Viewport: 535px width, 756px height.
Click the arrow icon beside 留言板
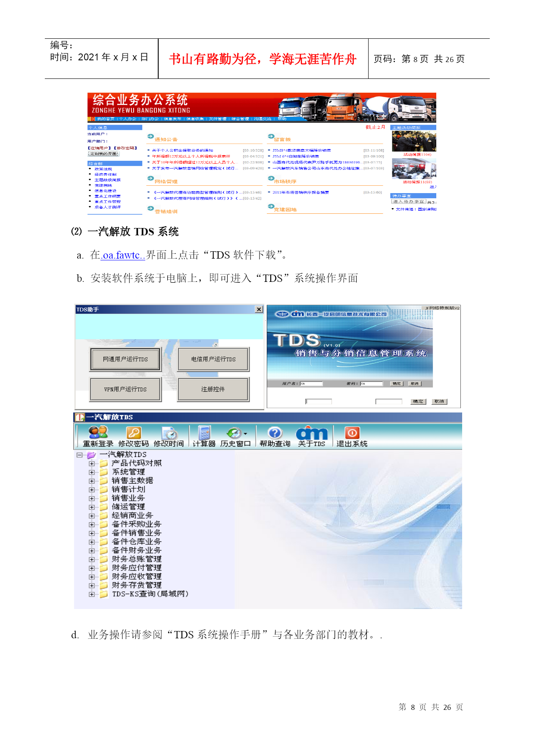coord(271,136)
